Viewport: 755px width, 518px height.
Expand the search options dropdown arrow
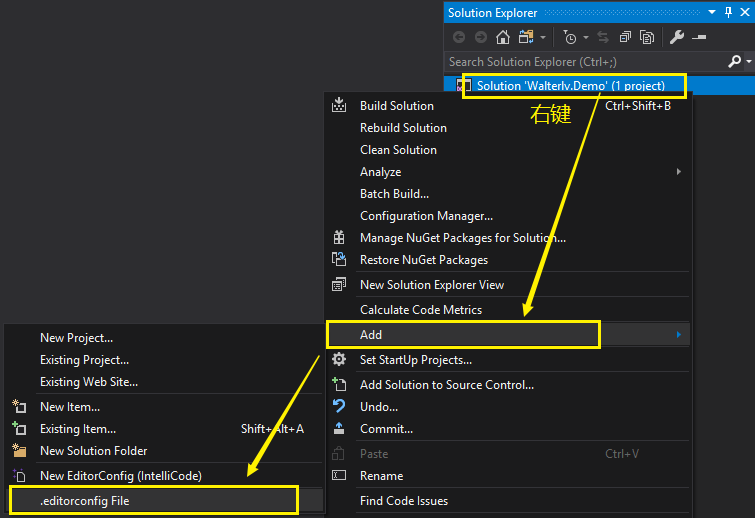749,62
